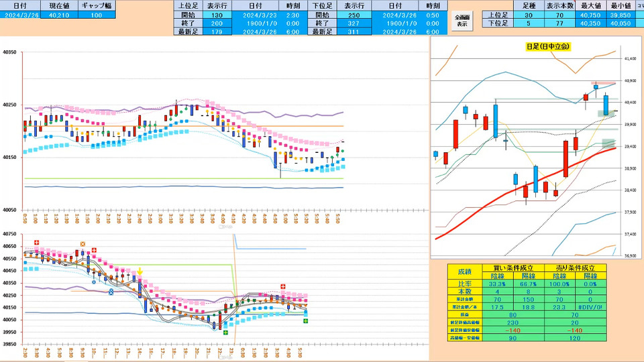Screen dimensions: 644x362
Task: Select the 日付 header cell at top left
Action: tap(20, 6)
